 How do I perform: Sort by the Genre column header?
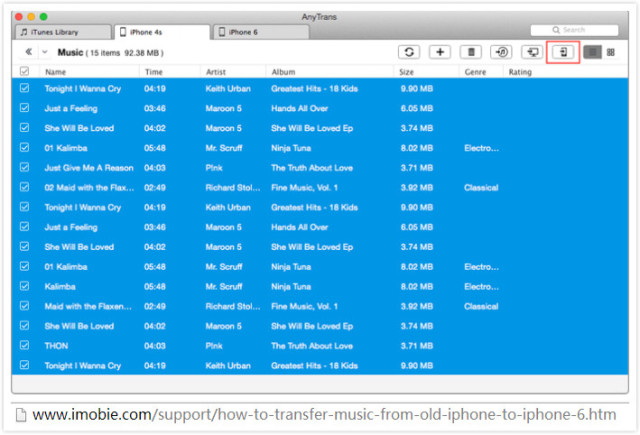point(475,72)
